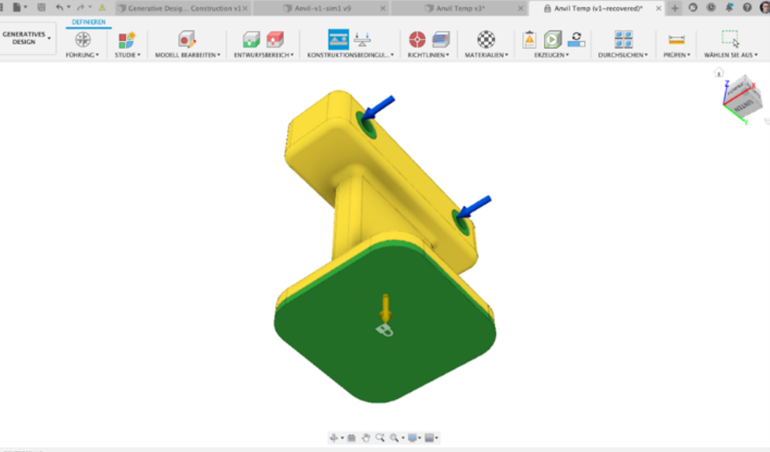Viewport: 770px width, 452px height.
Task: Click the pre-check warning clipboard icon
Action: 529,39
